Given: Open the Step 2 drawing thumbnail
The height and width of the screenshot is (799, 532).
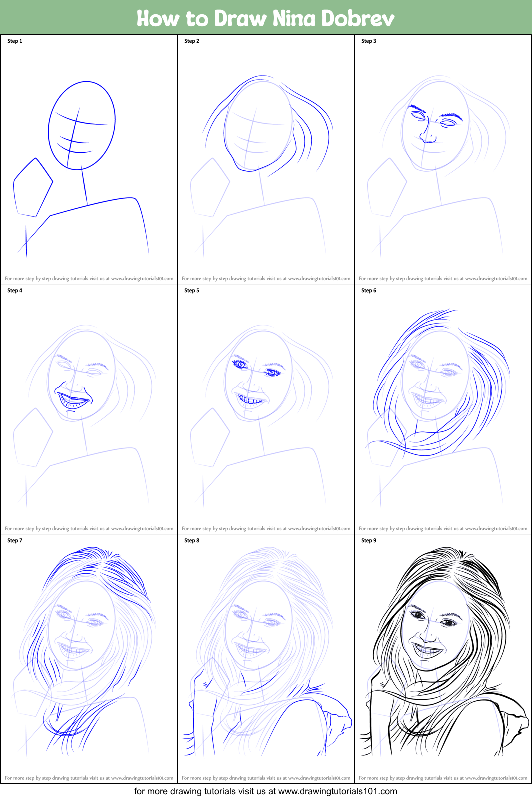Looking at the screenshot, I should coord(266,159).
